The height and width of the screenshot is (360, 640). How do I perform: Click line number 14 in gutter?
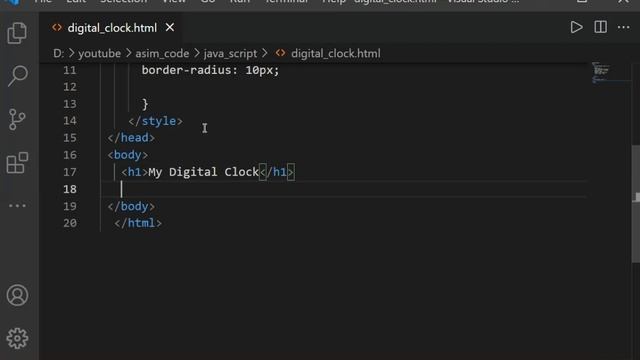point(70,121)
